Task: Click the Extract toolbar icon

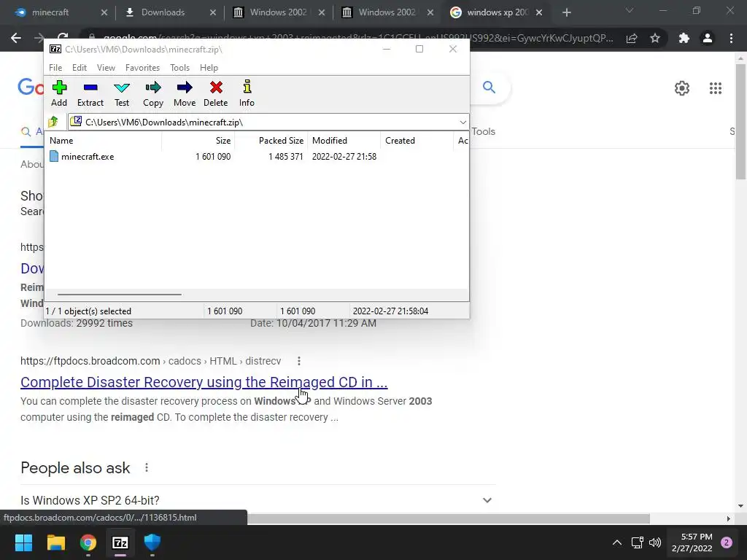Action: click(90, 94)
